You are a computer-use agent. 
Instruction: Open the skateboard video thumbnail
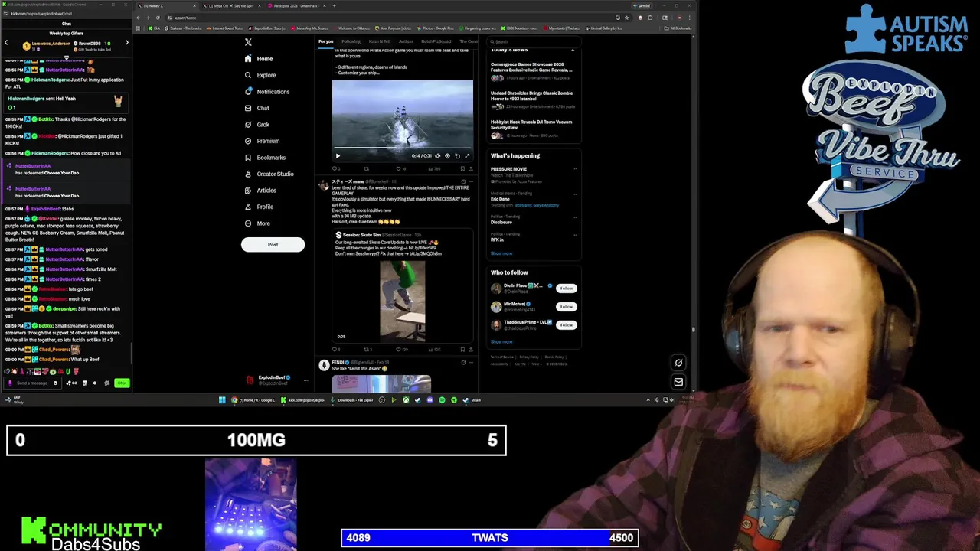(402, 300)
